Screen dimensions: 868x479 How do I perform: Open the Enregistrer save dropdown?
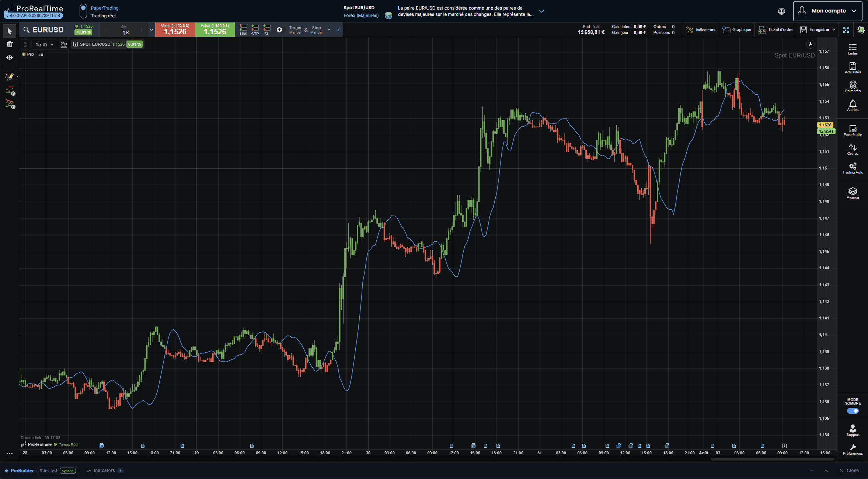coord(818,30)
